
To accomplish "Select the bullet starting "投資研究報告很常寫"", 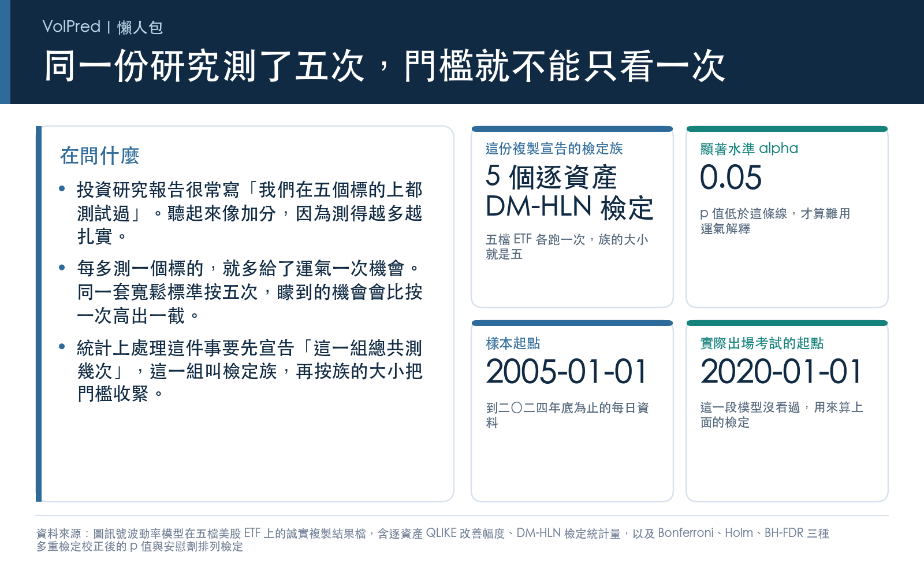I will pyautogui.click(x=249, y=213).
